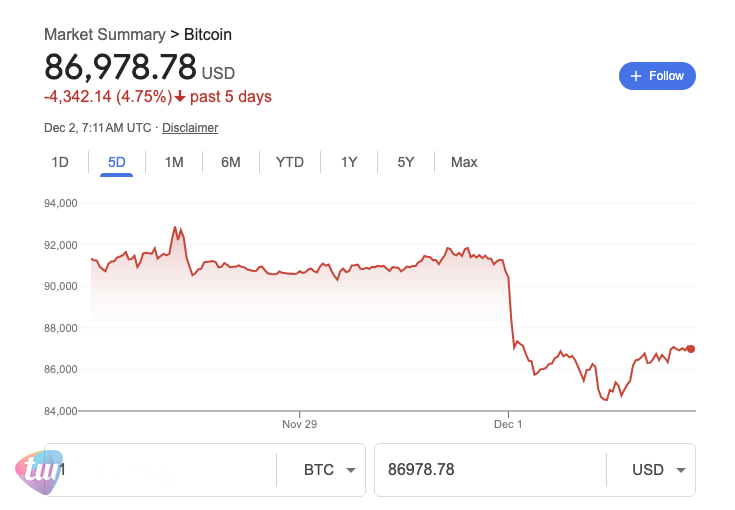Click the plus icon on Follow button
This screenshot has height=510, width=735.
point(635,76)
